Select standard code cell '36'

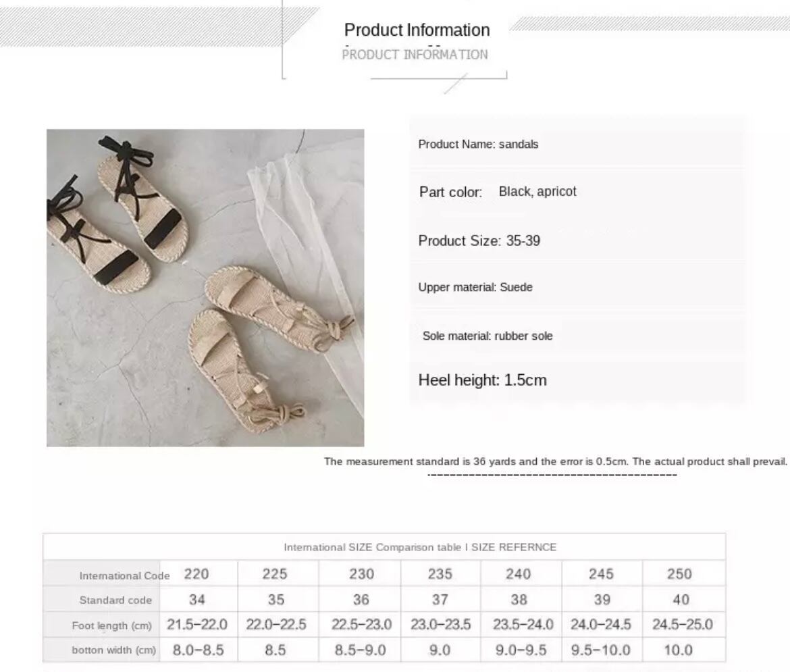tap(361, 600)
